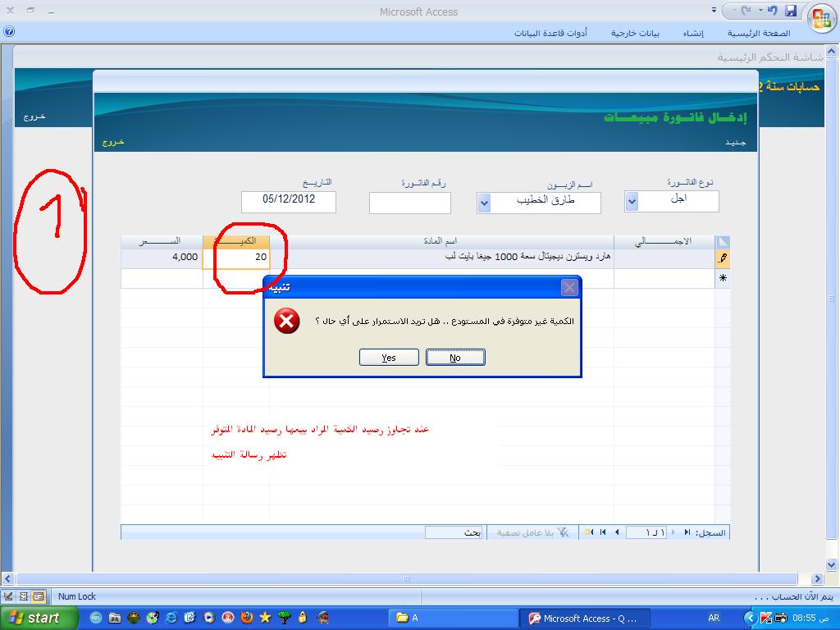
Task: Toggle the no-filter indicator button
Action: 532,532
